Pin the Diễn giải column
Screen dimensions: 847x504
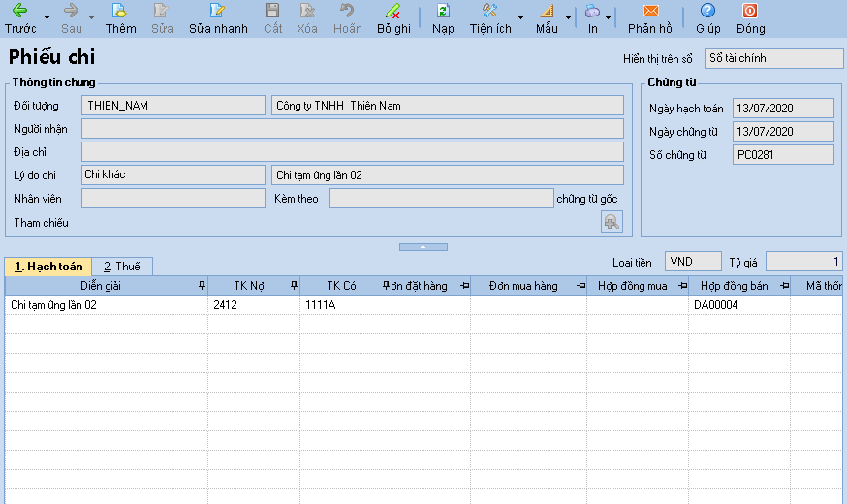click(x=202, y=285)
